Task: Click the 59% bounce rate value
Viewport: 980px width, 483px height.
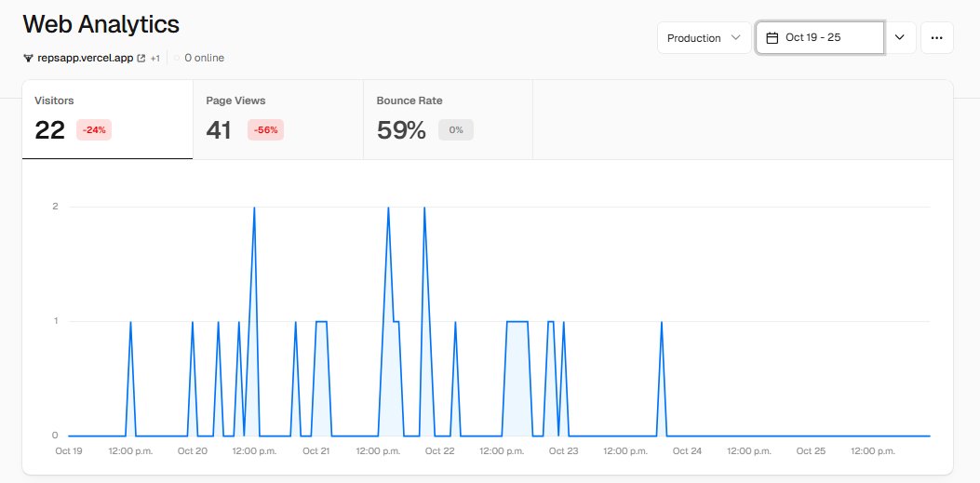Action: click(x=401, y=130)
